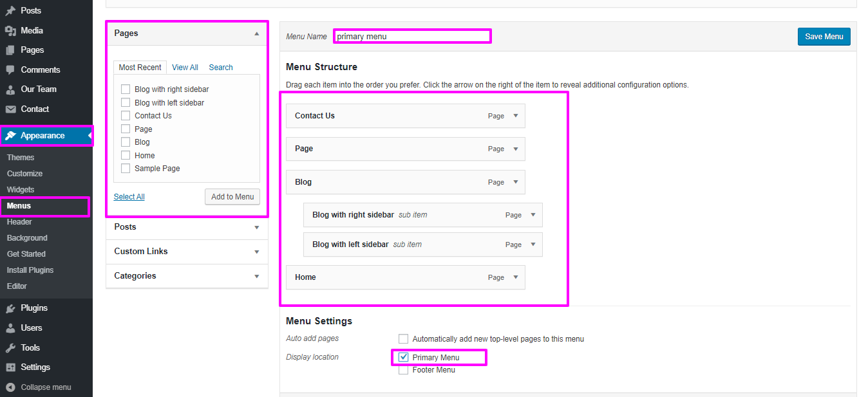The height and width of the screenshot is (397, 868).
Task: Expand the Contact Us menu item options
Action: [515, 116]
